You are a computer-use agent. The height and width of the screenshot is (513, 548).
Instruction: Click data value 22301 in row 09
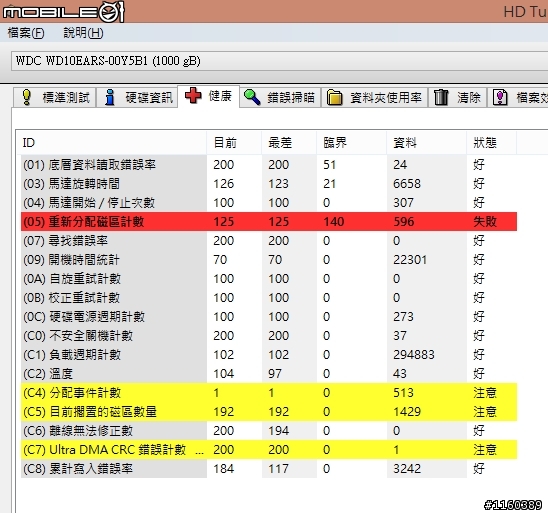[x=410, y=260]
